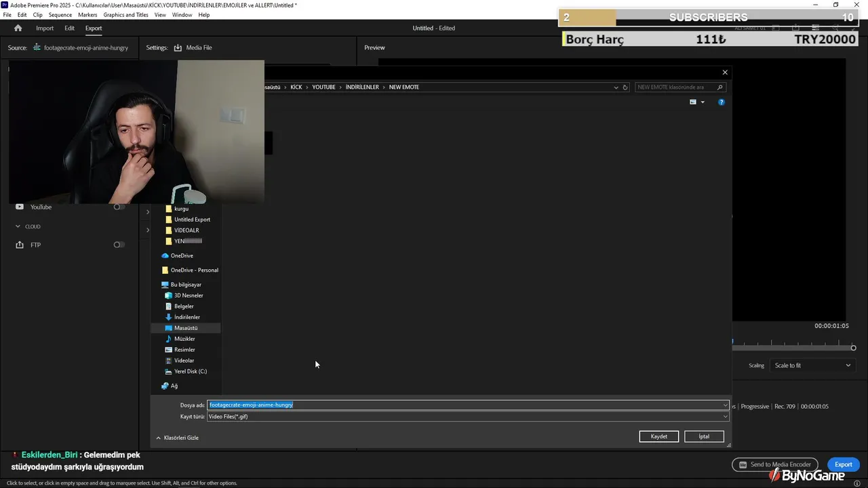Open the File menu
Image resolution: width=868 pixels, height=488 pixels.
click(7, 14)
